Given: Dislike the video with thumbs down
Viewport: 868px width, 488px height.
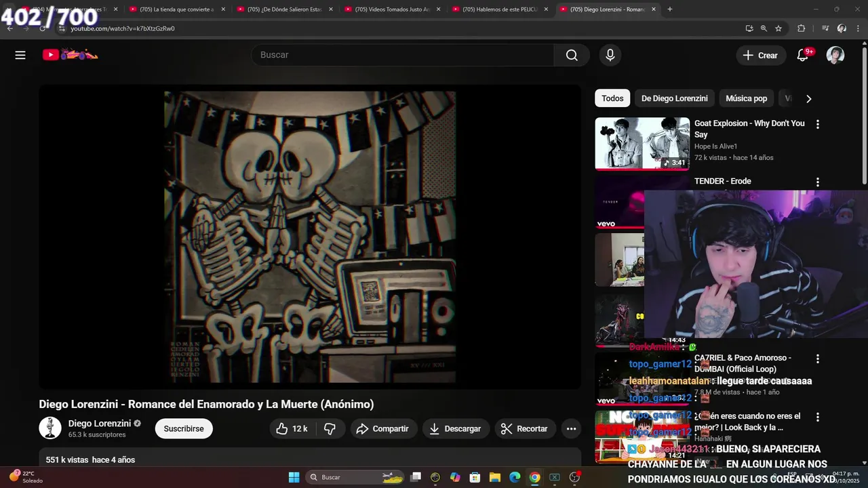Looking at the screenshot, I should pos(330,428).
